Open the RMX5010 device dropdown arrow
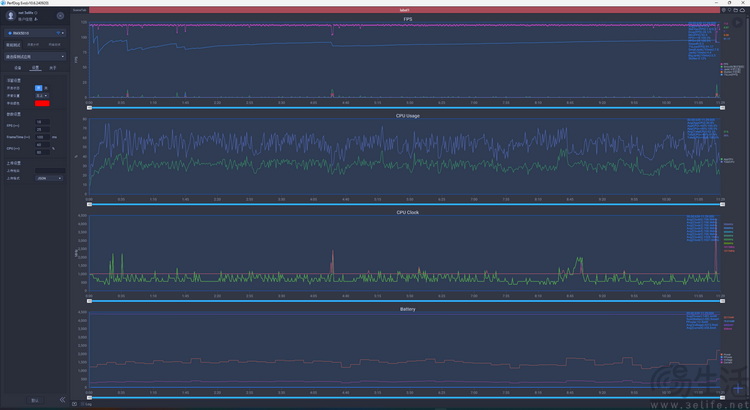This screenshot has height=410, width=750. [x=63, y=33]
